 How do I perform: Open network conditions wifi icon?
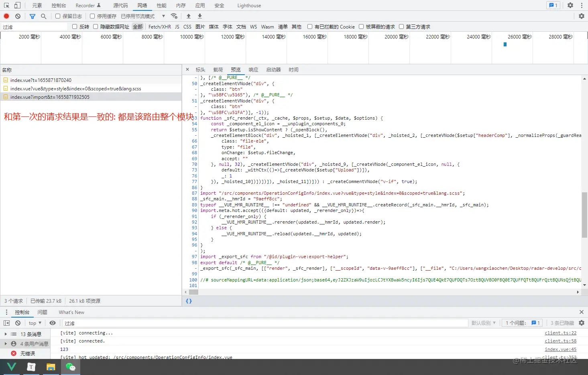[174, 16]
